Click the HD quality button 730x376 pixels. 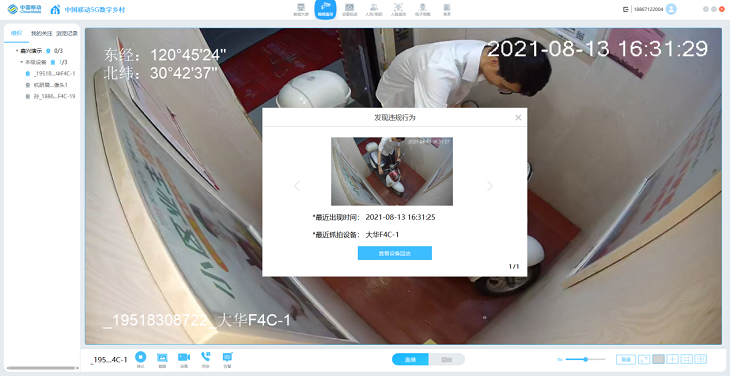[x=626, y=359]
